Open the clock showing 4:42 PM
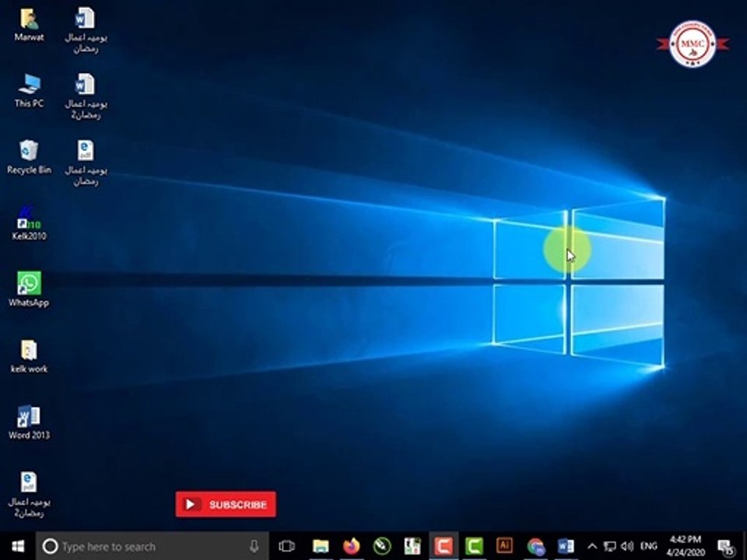The height and width of the screenshot is (560, 747). coord(686,546)
